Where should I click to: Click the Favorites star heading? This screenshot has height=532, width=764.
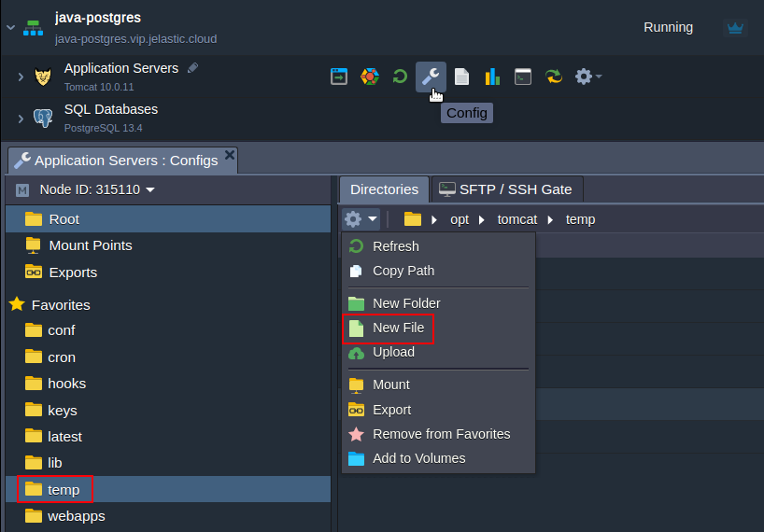point(50,304)
